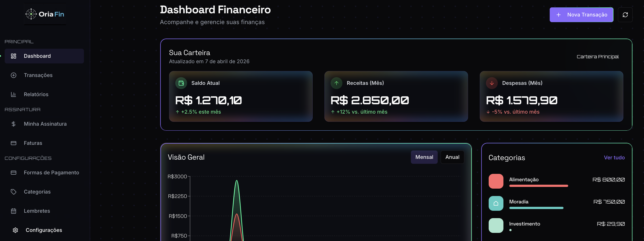644x241 pixels.
Task: Click the Nova Transação button
Action: tap(581, 15)
